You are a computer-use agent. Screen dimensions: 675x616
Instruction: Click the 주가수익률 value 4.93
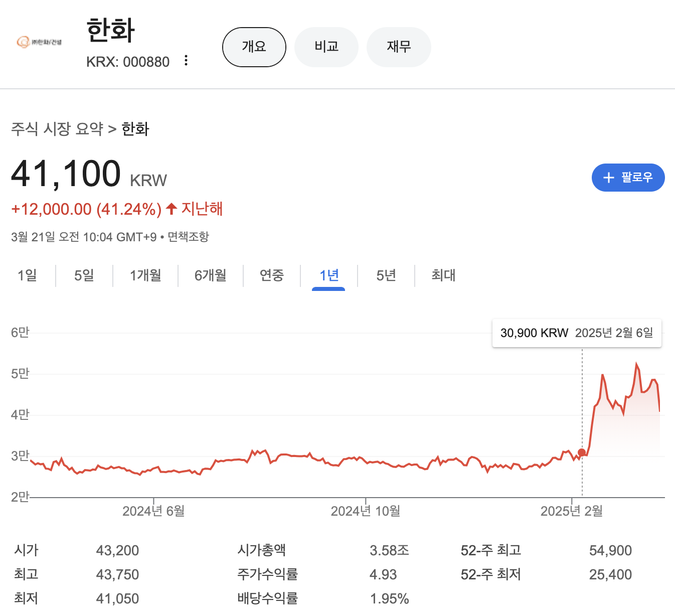[383, 574]
